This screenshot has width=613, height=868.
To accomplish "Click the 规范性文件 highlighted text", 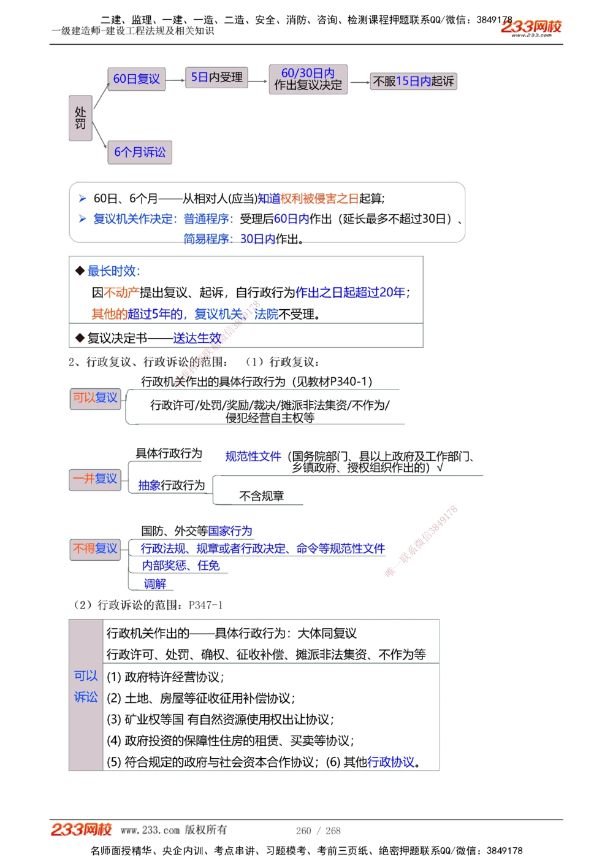I will click(x=253, y=456).
